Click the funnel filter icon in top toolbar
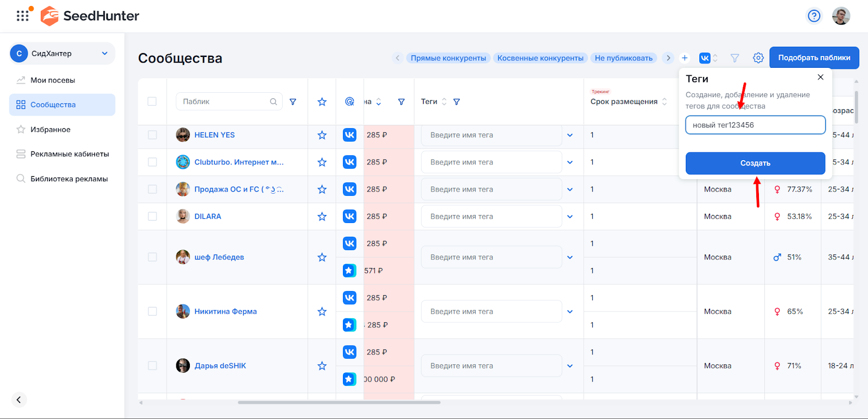Screen dimensions: 868x419 735,58
